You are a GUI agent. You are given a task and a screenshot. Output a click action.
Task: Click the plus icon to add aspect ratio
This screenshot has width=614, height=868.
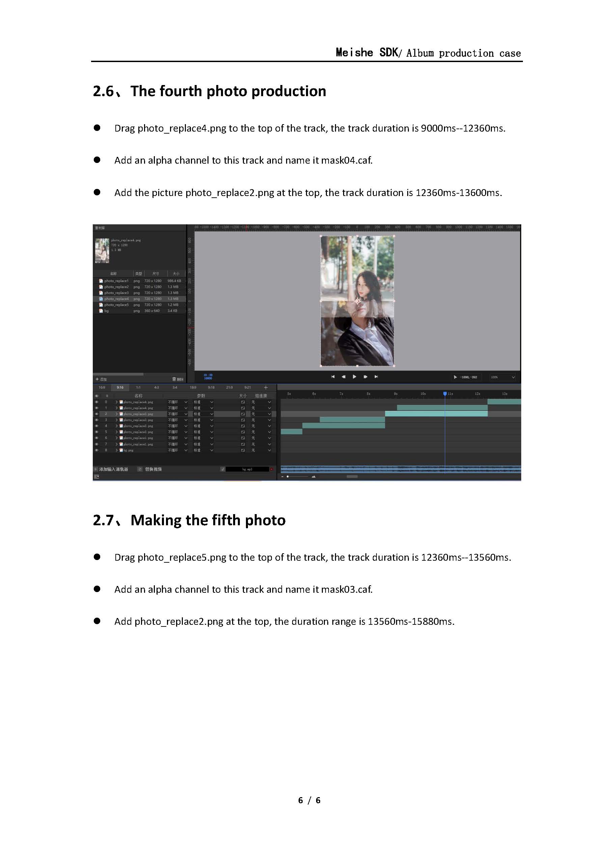click(266, 388)
